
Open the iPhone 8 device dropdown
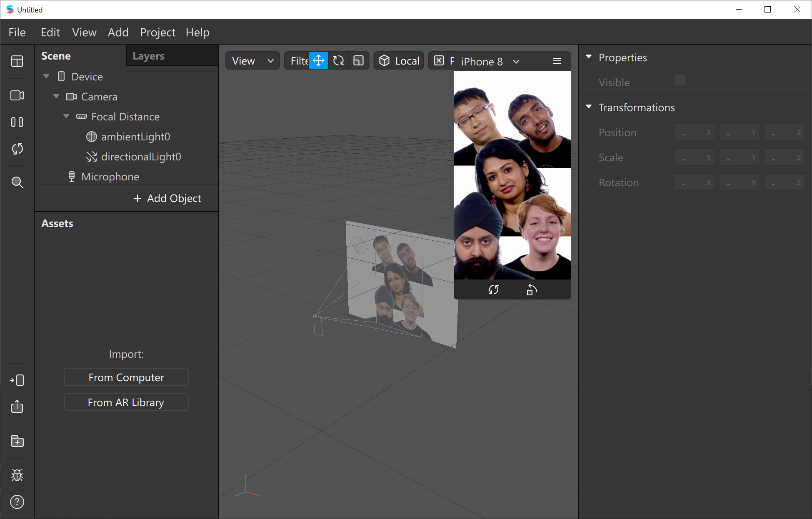[490, 62]
